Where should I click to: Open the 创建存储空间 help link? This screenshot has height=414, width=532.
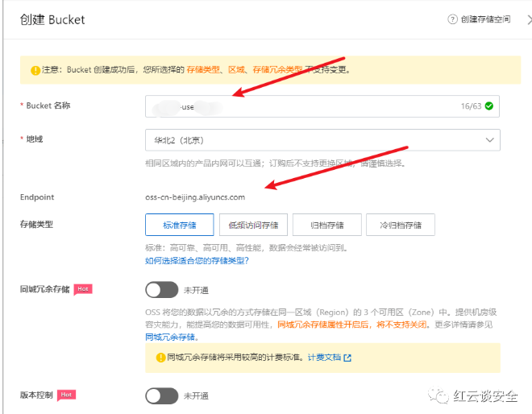pyautogui.click(x=484, y=19)
